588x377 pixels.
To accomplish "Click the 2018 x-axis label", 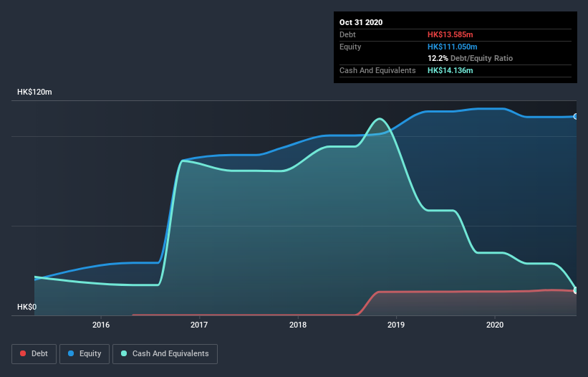I will 298,325.
